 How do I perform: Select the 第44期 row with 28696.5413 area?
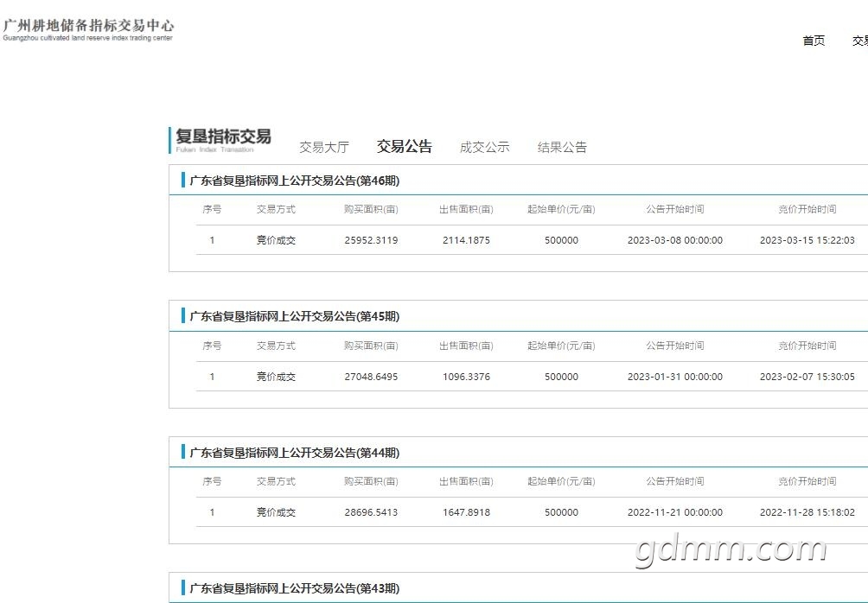coord(532,512)
